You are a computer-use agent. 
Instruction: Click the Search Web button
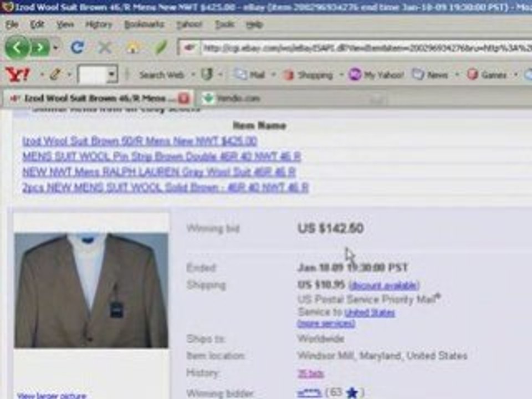pos(161,75)
